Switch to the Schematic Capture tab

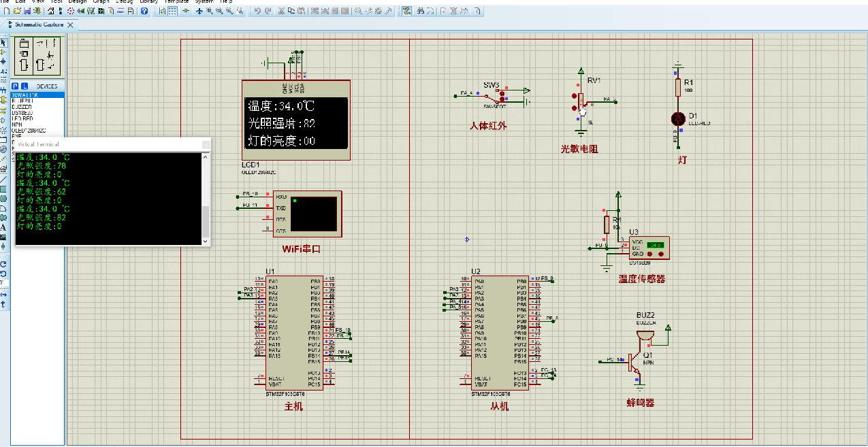click(x=39, y=24)
